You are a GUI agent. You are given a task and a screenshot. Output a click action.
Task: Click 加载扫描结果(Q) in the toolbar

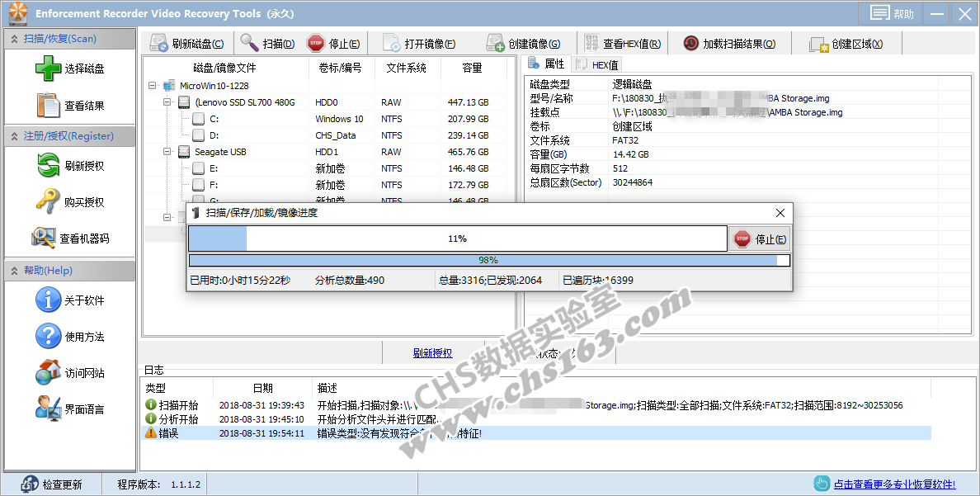coord(728,43)
